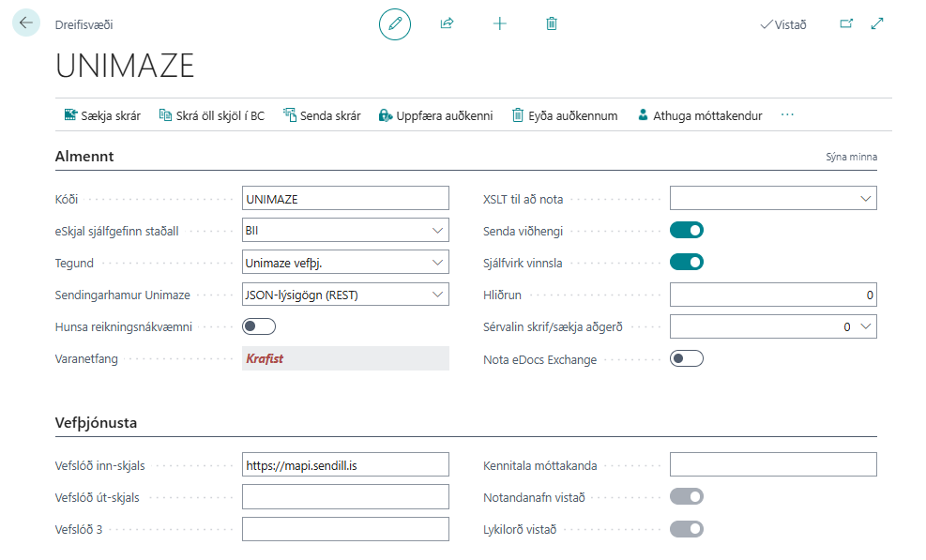
Task: Enable Hunsa reikningsnákvæmni switch
Action: coord(259,326)
